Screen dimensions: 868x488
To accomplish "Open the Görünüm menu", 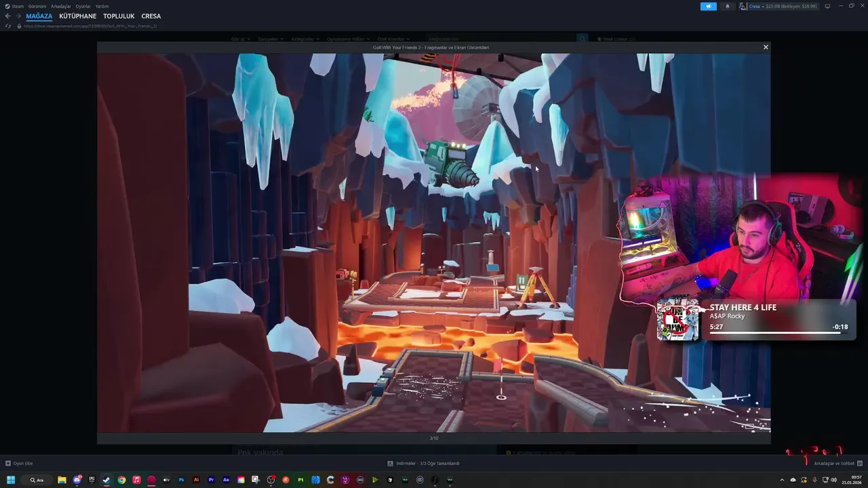I will click(37, 6).
